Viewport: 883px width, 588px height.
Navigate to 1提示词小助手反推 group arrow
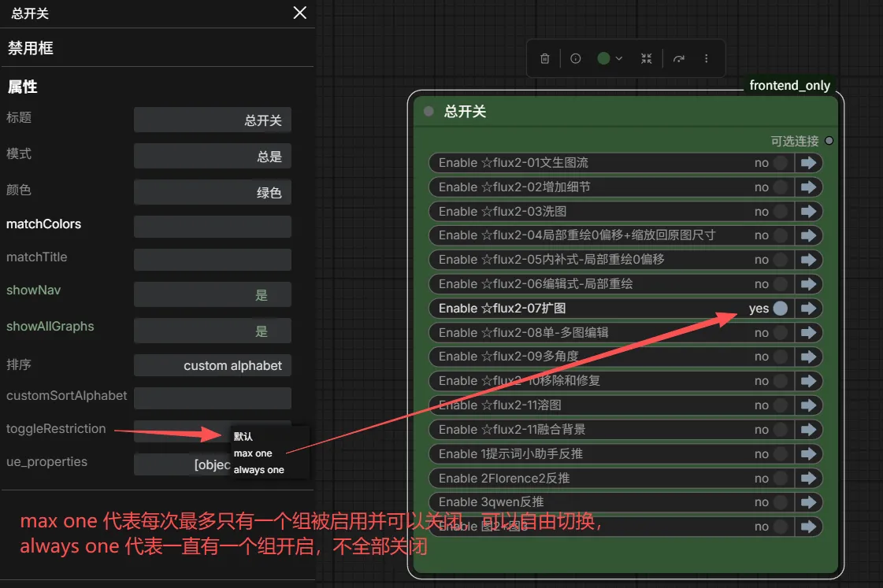[x=809, y=453]
